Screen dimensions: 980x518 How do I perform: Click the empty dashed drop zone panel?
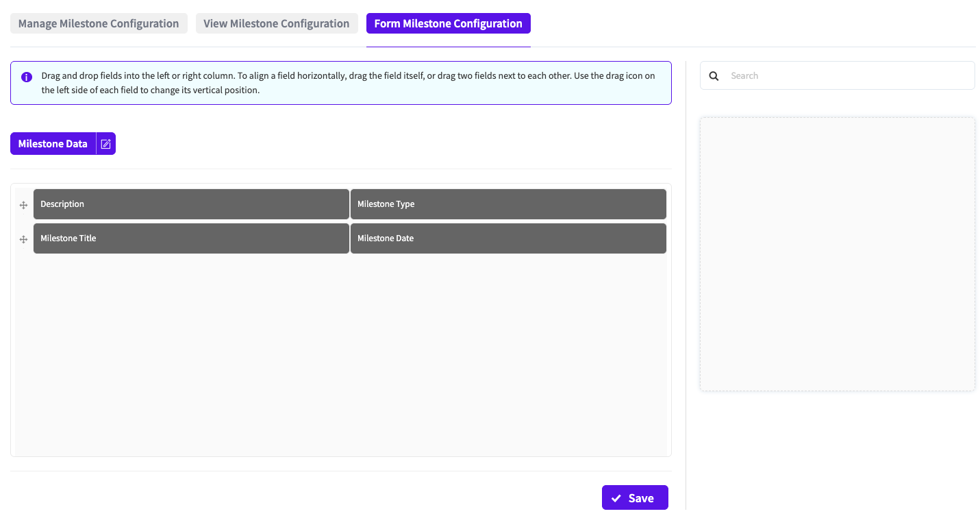coord(837,254)
